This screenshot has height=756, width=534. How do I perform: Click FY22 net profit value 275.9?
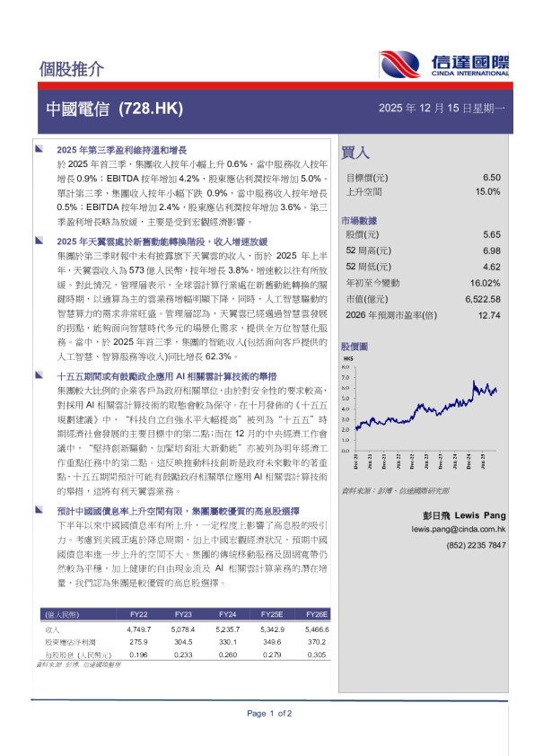coord(139,642)
